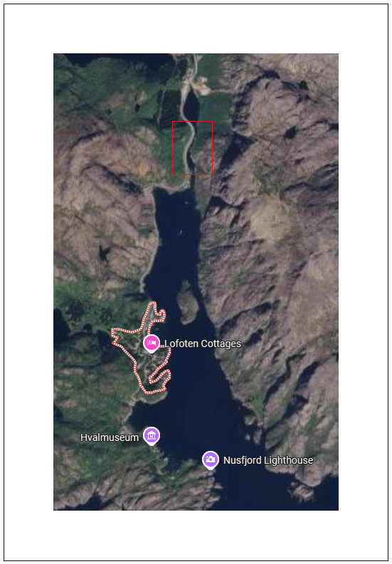The width and height of the screenshot is (392, 564).
Task: Click inside the red rectangle on the road
Action: click(192, 148)
